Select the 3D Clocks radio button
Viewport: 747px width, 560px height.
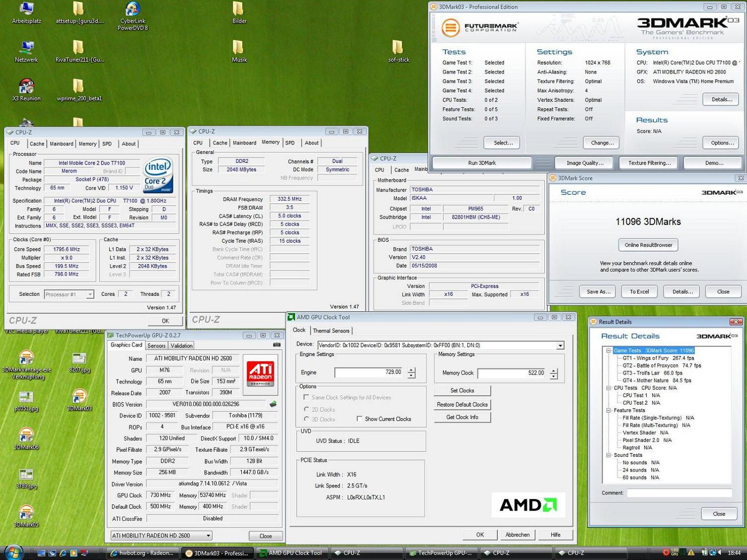[307, 419]
